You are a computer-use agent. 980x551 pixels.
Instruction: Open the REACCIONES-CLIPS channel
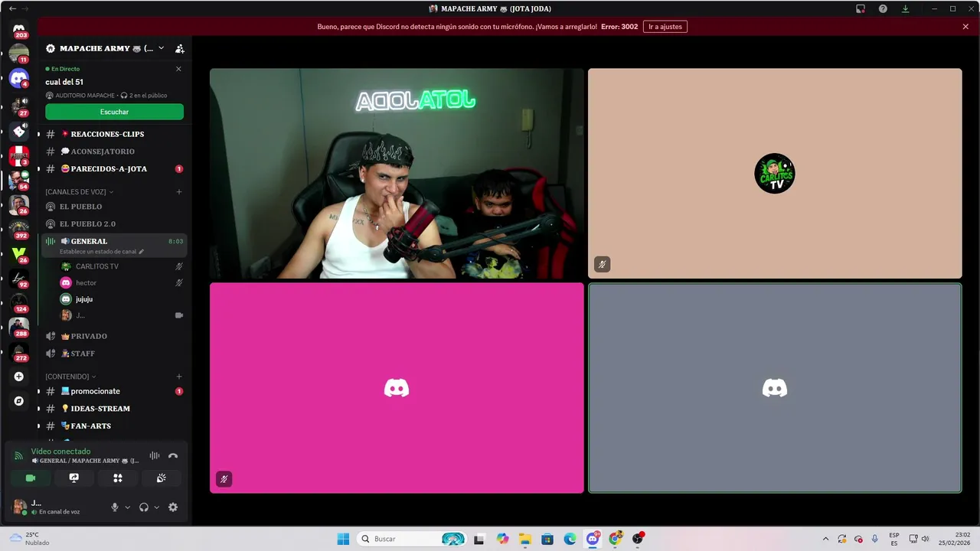point(113,134)
